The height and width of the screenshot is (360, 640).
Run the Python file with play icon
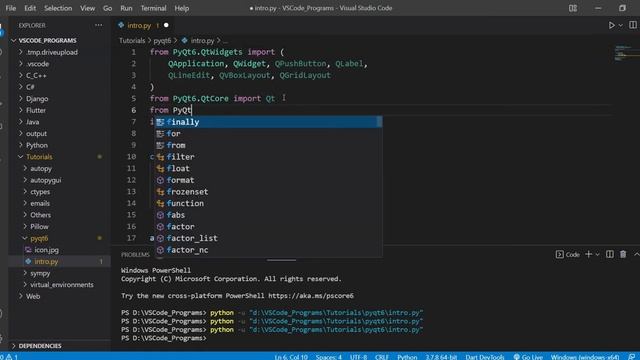pyautogui.click(x=611, y=25)
